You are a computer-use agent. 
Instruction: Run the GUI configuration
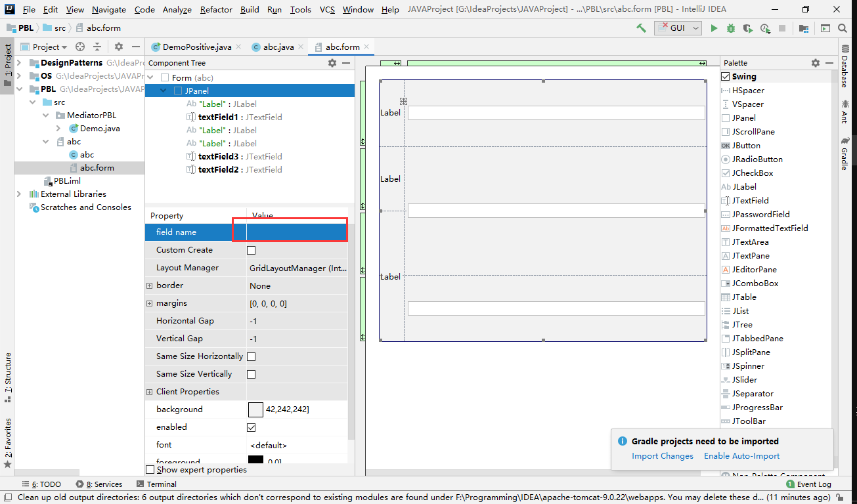(716, 28)
